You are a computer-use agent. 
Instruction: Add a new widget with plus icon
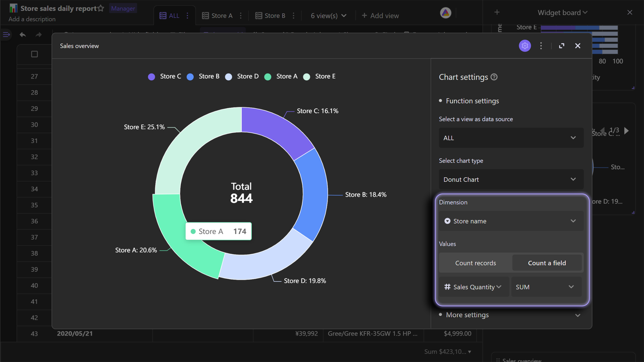point(497,12)
